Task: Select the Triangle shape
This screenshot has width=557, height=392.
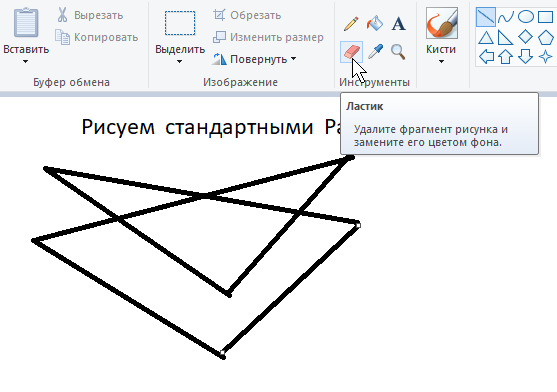Action: tap(486, 37)
